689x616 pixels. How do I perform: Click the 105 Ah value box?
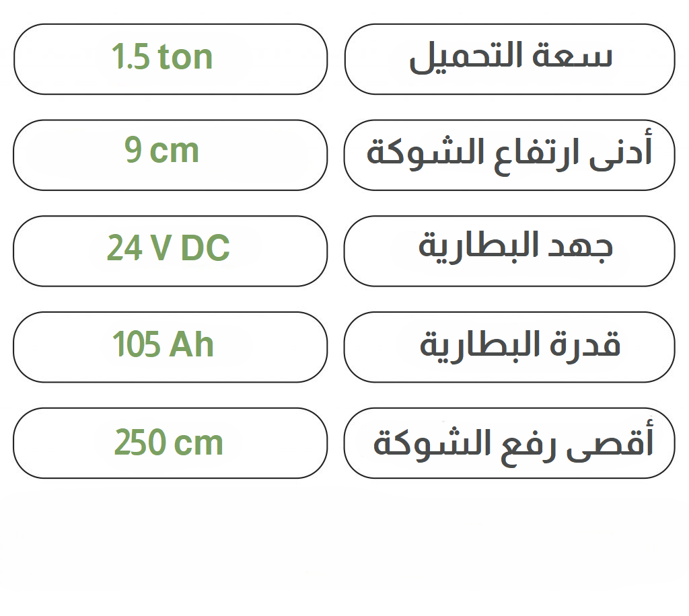pos(170,347)
